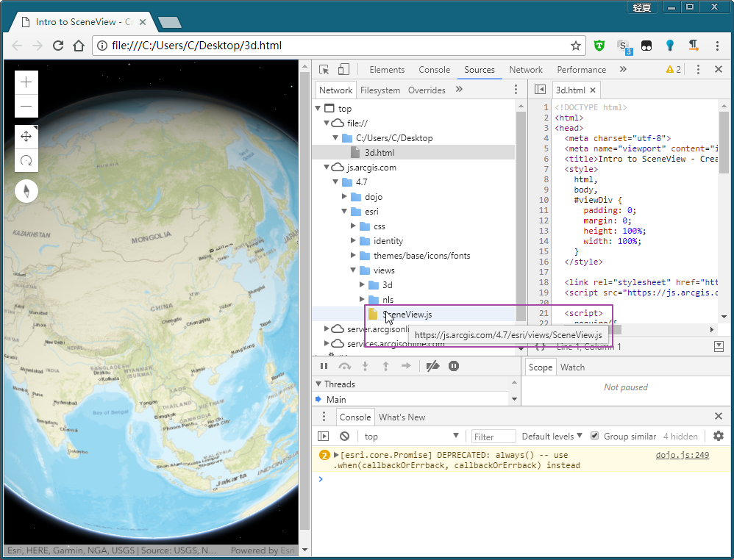Select the Filesystem pane tab
734x560 pixels.
point(380,90)
